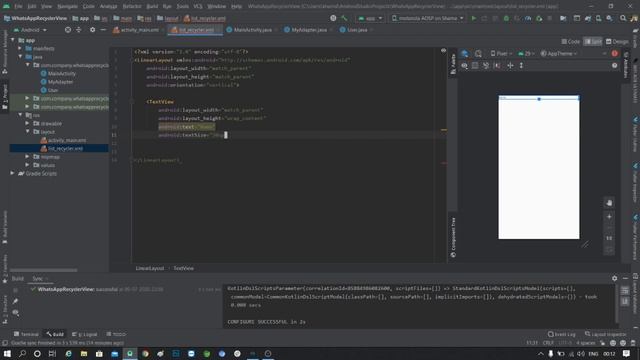Switch editor to Split view mode

point(593,42)
